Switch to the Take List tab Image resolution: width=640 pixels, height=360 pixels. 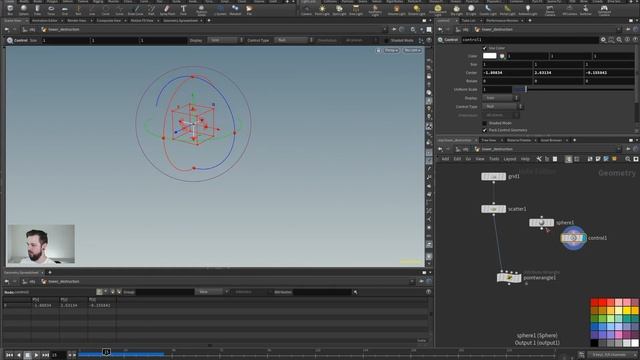[468, 20]
